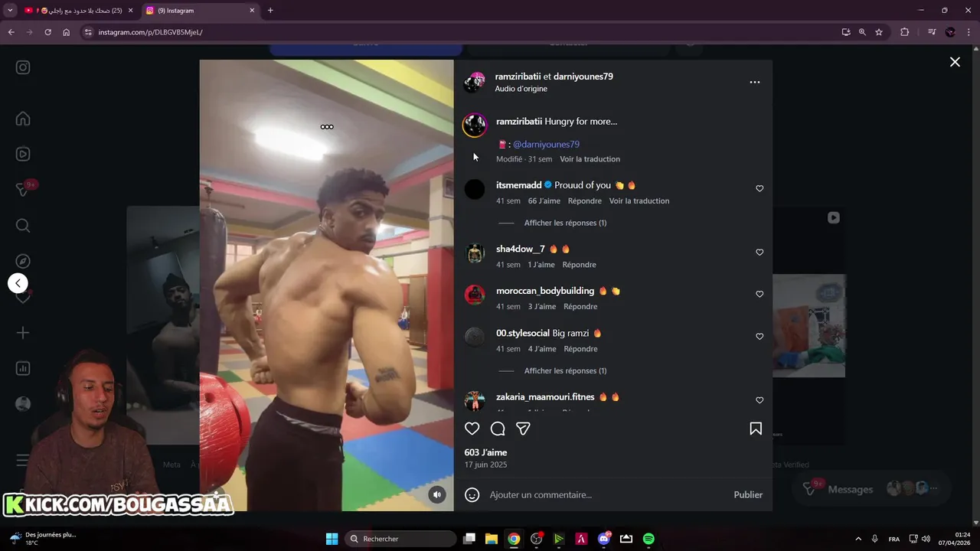Close the Instagram browser tab
The image size is (980, 551).
[252, 11]
